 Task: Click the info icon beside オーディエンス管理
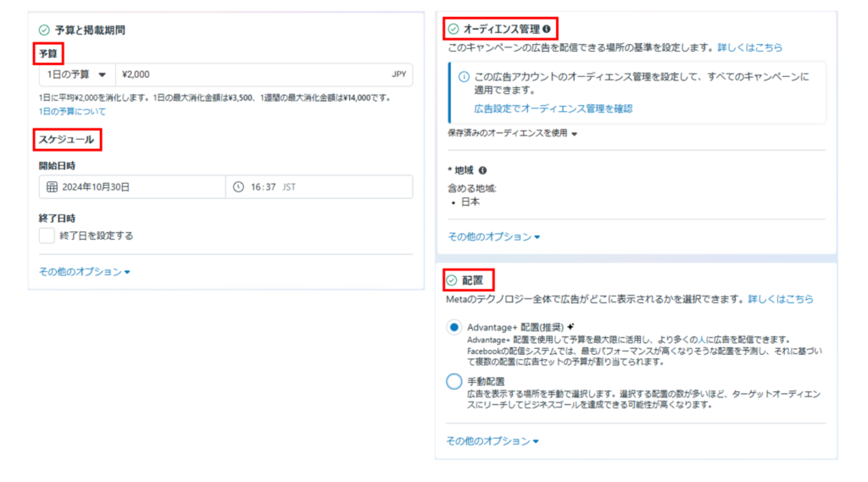547,29
